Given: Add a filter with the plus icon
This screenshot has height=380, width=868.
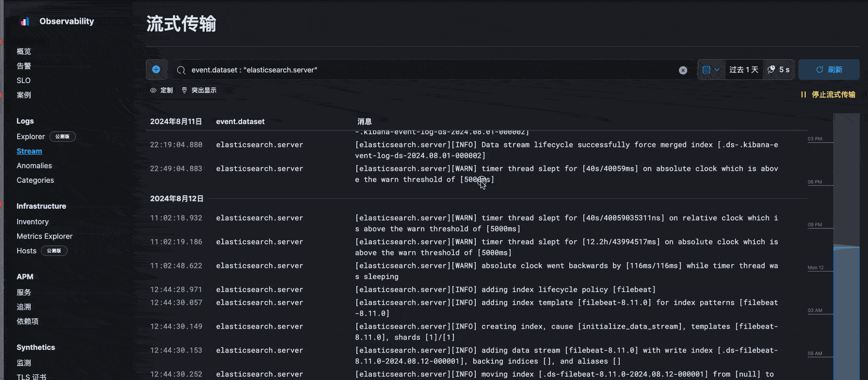Looking at the screenshot, I should tap(156, 70).
